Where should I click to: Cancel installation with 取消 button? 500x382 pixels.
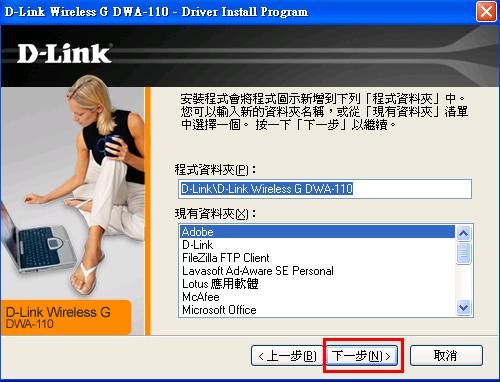tap(446, 356)
